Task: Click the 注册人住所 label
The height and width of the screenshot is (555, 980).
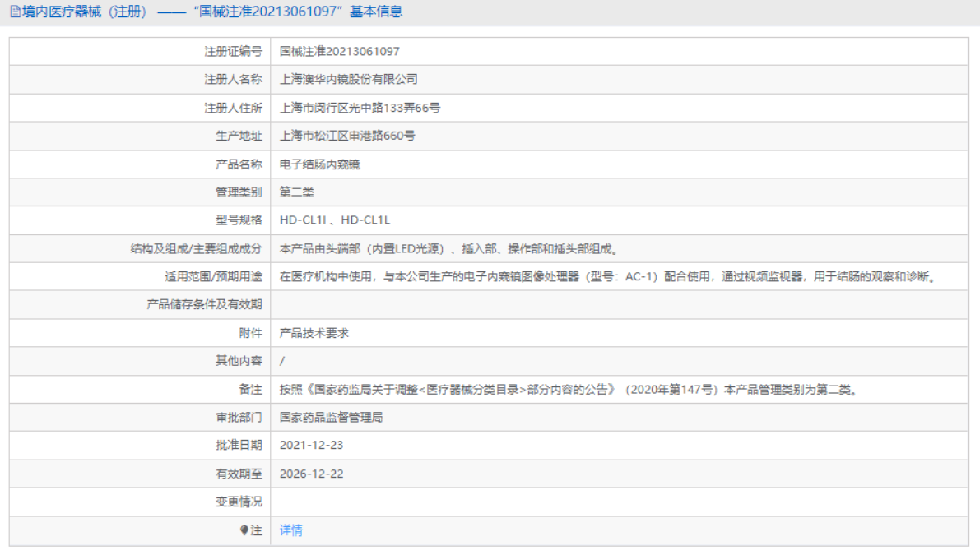Action: [233, 108]
